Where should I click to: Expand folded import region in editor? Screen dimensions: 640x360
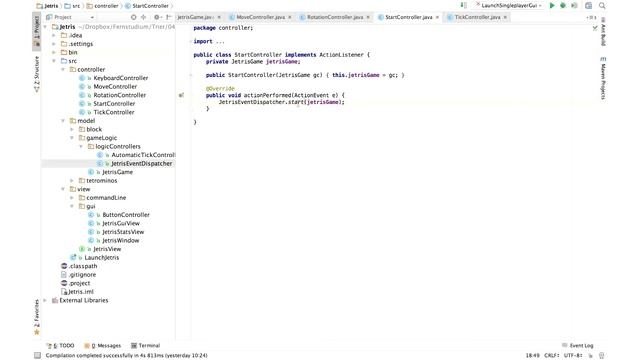click(x=220, y=41)
